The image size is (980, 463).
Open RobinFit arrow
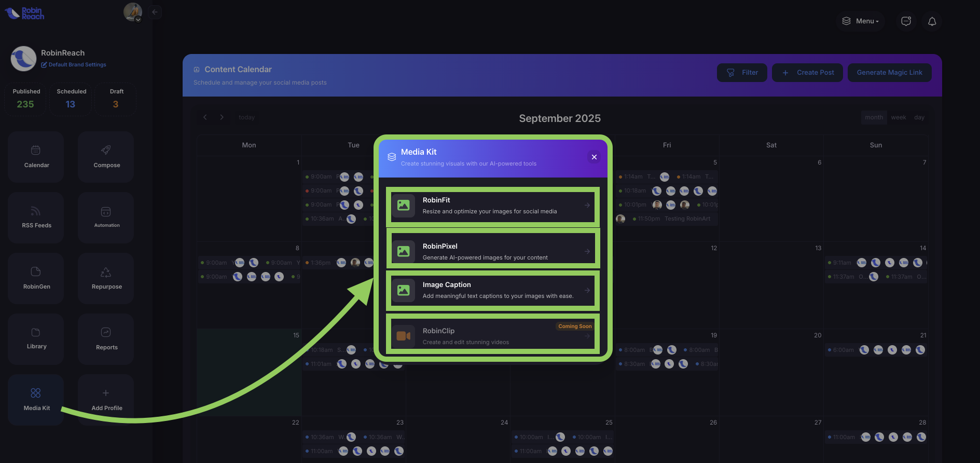(x=587, y=205)
